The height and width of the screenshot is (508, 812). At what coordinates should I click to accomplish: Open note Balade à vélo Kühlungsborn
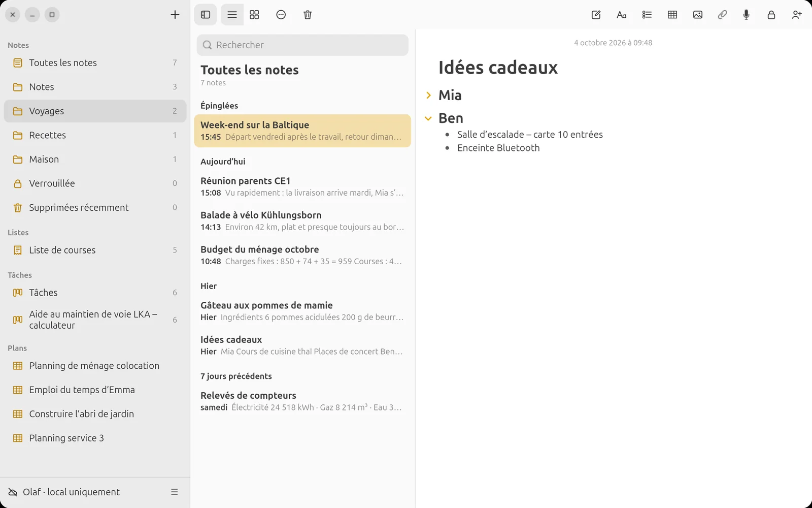point(302,221)
